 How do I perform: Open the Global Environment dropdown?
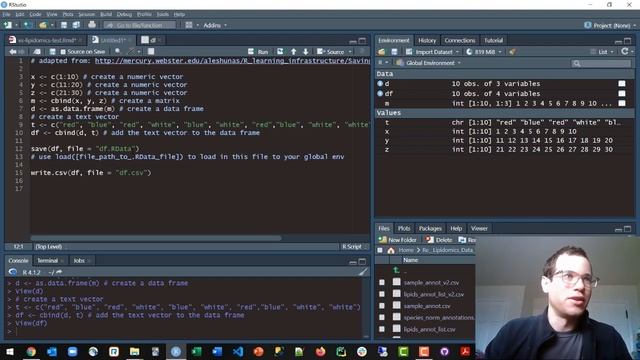click(429, 63)
